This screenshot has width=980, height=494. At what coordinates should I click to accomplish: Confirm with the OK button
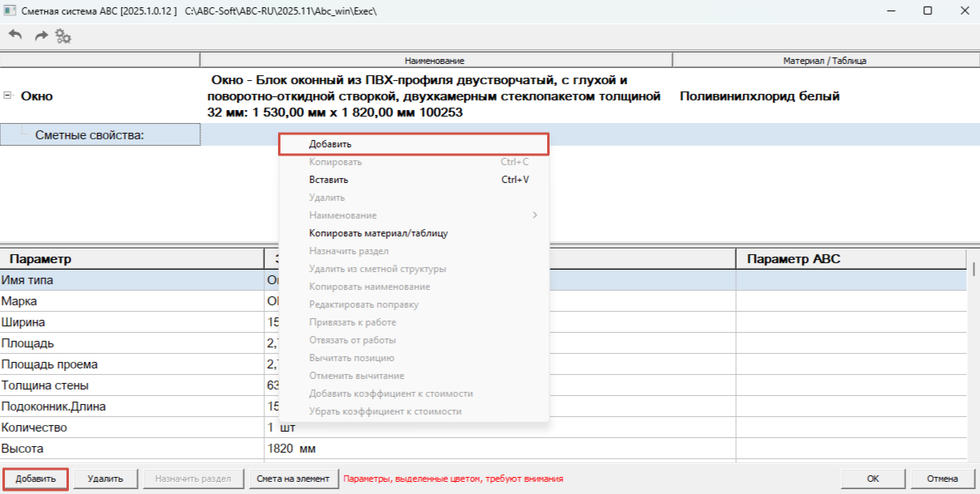point(873,479)
